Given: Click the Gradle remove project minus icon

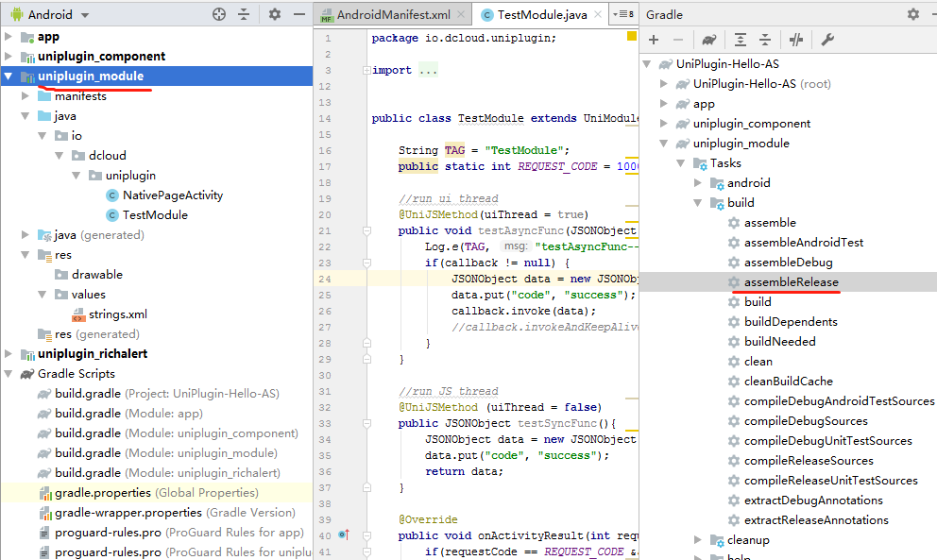Looking at the screenshot, I should tap(677, 40).
